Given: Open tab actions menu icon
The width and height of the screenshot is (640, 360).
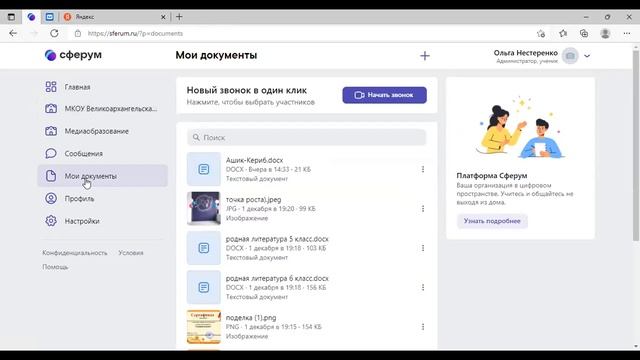Looking at the screenshot, I should (11, 17).
